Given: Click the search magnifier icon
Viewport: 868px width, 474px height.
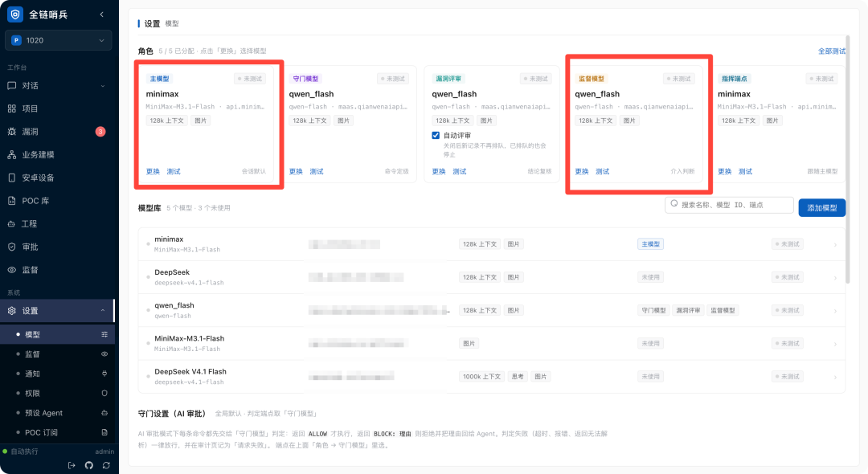Looking at the screenshot, I should (674, 203).
